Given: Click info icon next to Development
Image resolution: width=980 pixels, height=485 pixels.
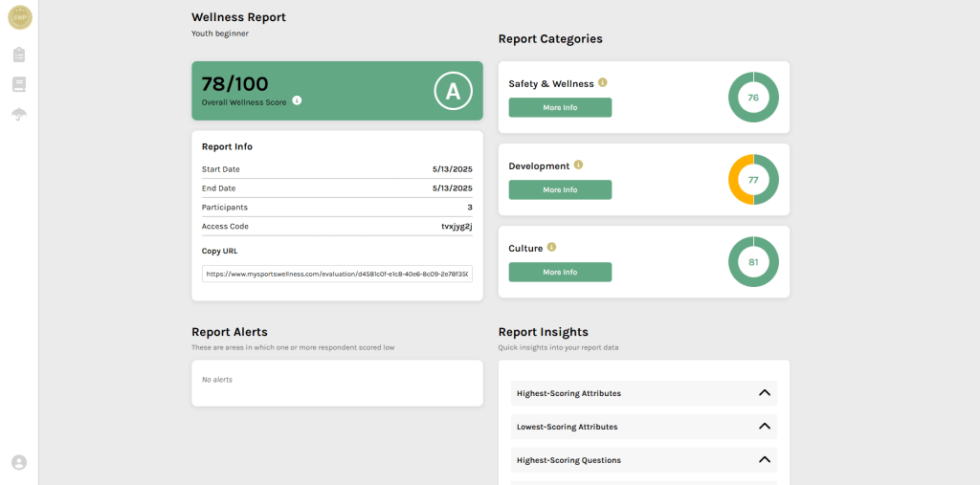Looking at the screenshot, I should [578, 165].
